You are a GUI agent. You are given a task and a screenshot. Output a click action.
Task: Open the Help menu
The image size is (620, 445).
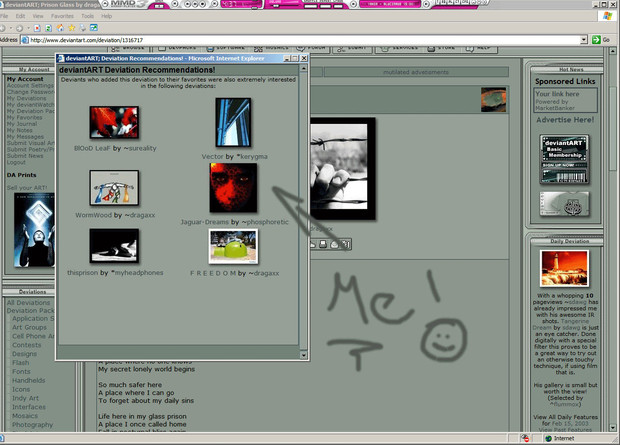106,16
